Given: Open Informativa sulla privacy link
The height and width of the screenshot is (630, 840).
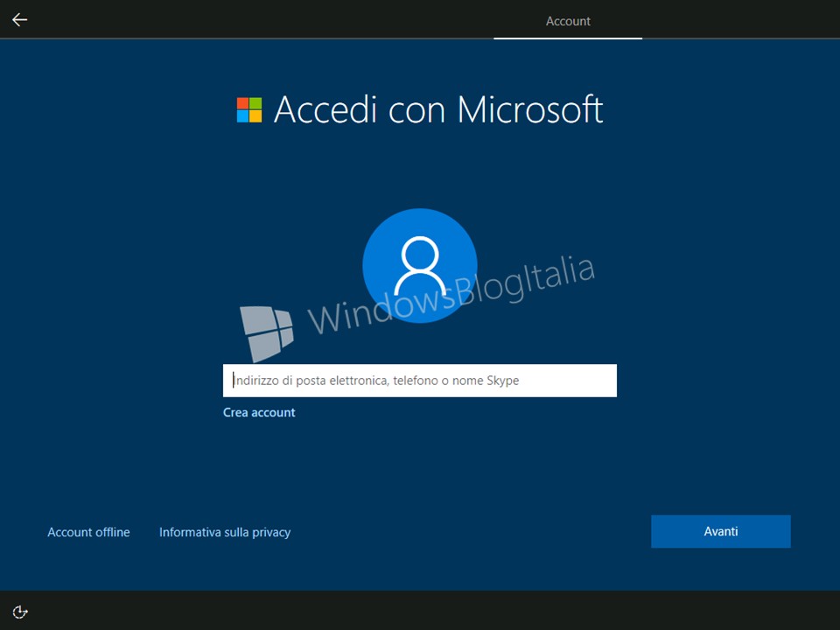Looking at the screenshot, I should [x=225, y=532].
